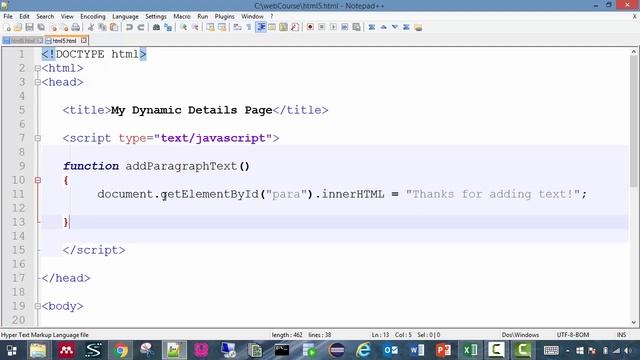Click the Save All toolbar icon
The image size is (640, 360).
(41, 27)
